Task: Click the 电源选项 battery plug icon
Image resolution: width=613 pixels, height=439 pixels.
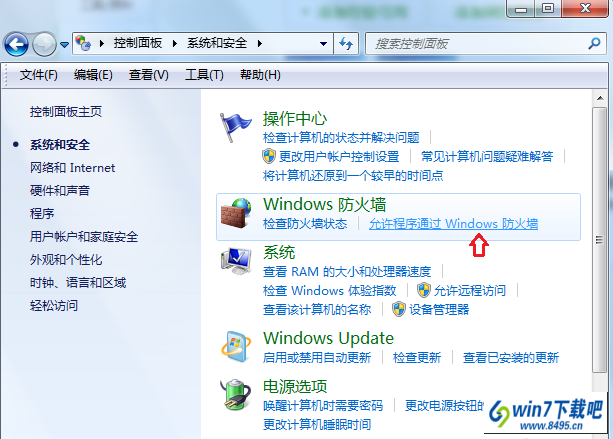Action: (235, 394)
